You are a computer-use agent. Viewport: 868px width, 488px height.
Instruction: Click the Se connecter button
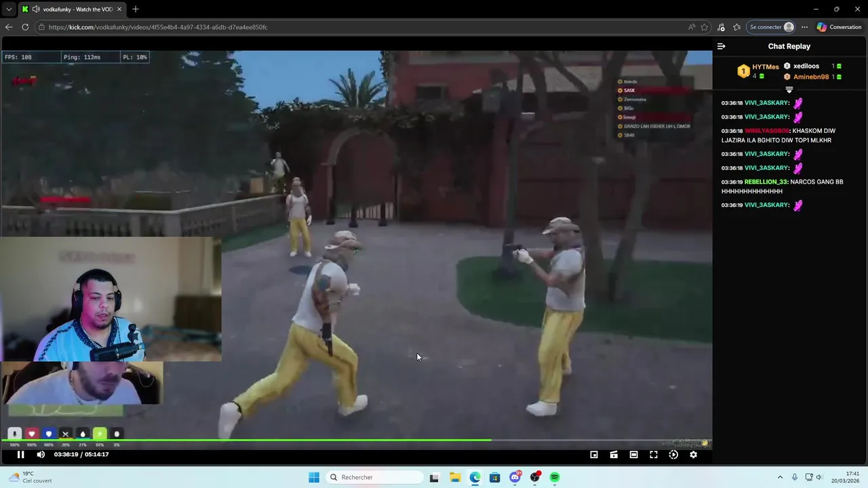771,27
